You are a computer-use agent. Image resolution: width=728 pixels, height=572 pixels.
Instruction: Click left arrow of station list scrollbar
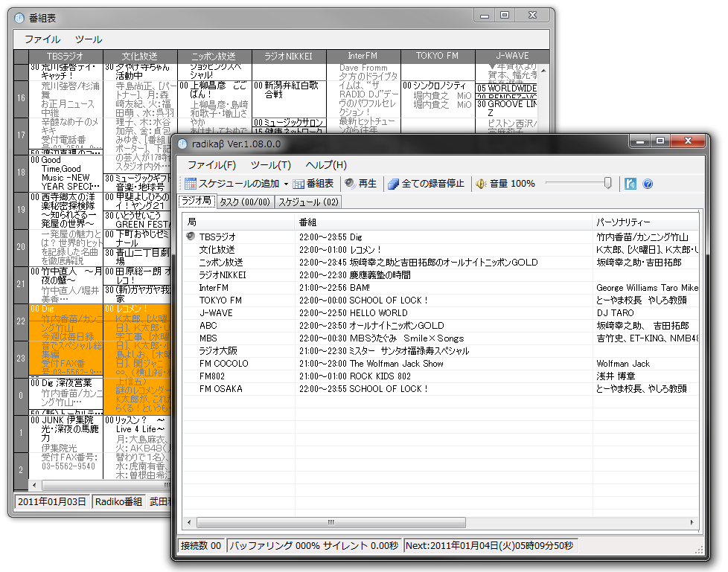pyautogui.click(x=189, y=522)
